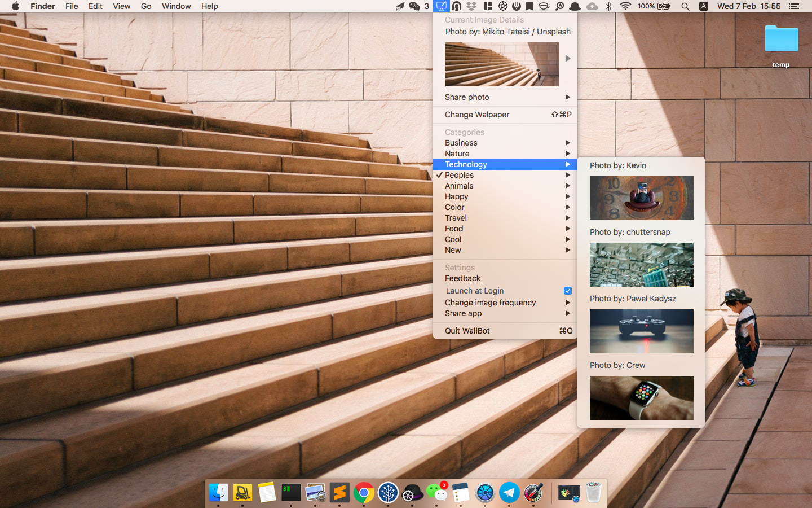Image resolution: width=812 pixels, height=508 pixels.
Task: Expand the Nature category submenu
Action: [505, 154]
